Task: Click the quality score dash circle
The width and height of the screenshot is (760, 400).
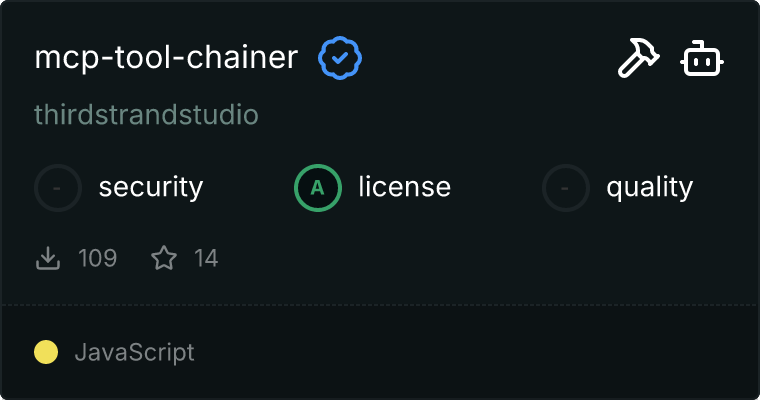Action: click(x=566, y=187)
